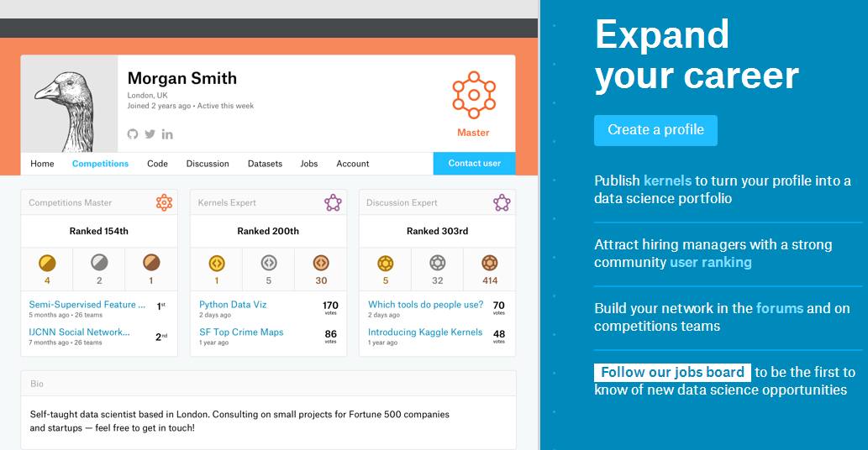Viewport: 868px width, 450px height.
Task: Click the Kernels Expert tier icon
Action: coord(333,202)
